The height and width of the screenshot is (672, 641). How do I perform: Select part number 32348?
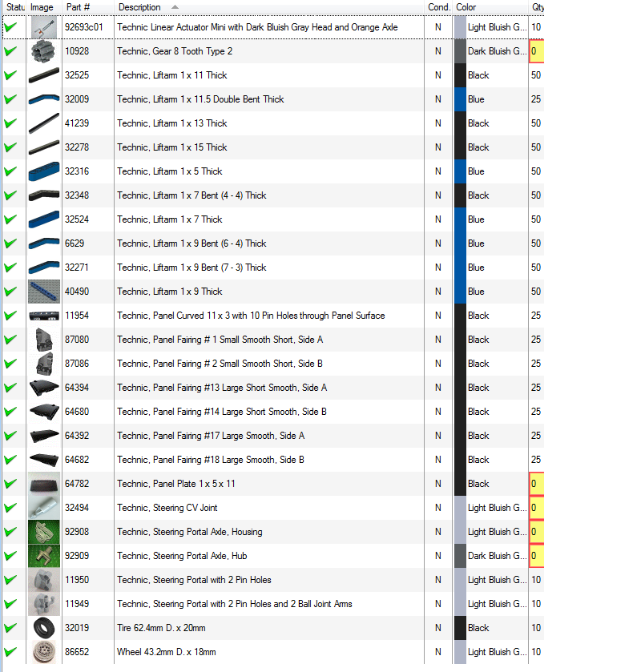click(x=77, y=195)
